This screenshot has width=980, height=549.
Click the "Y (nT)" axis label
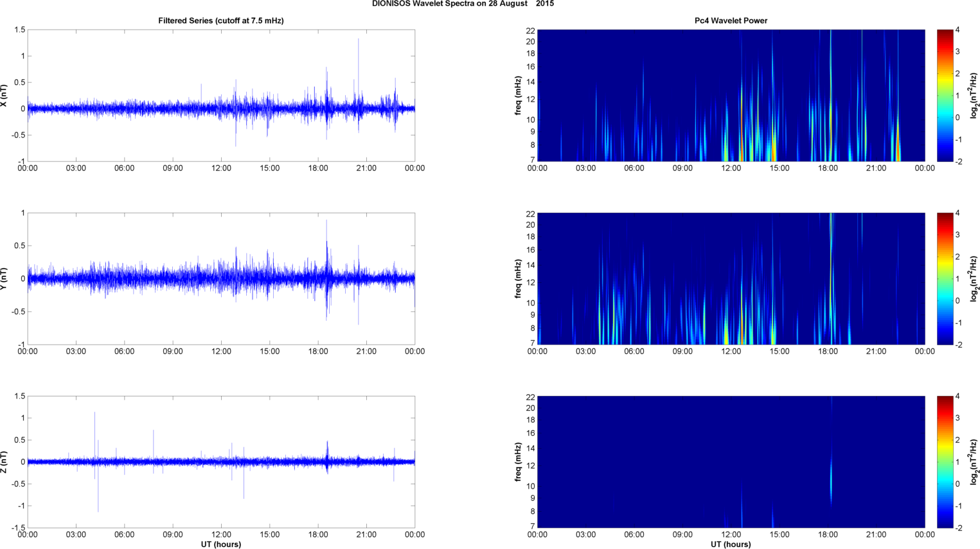point(4,278)
